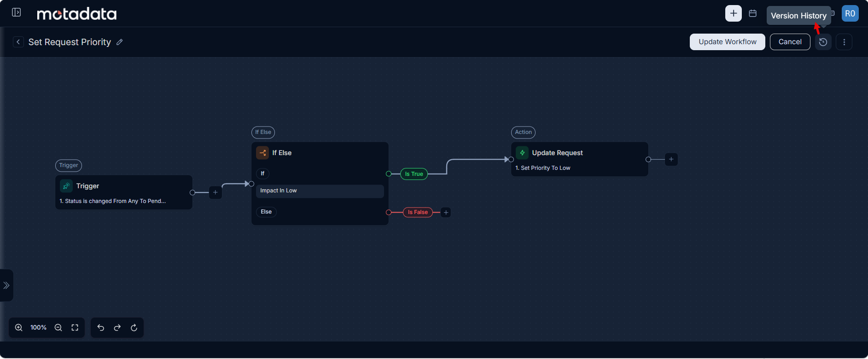The height and width of the screenshot is (359, 868).
Task: Open the If Else node title
Action: [282, 153]
